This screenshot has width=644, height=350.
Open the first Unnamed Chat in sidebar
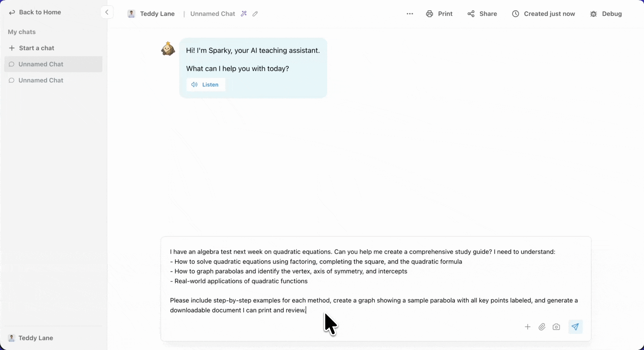[53, 64]
